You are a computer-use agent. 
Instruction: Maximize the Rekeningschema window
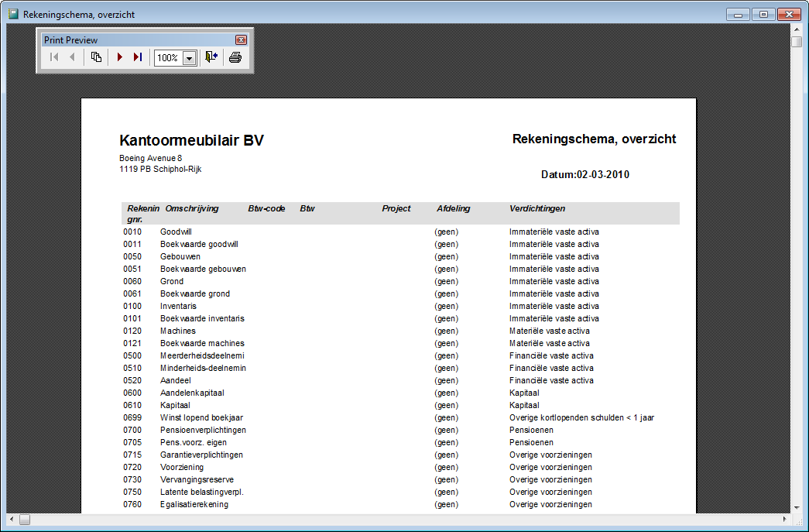coord(763,15)
